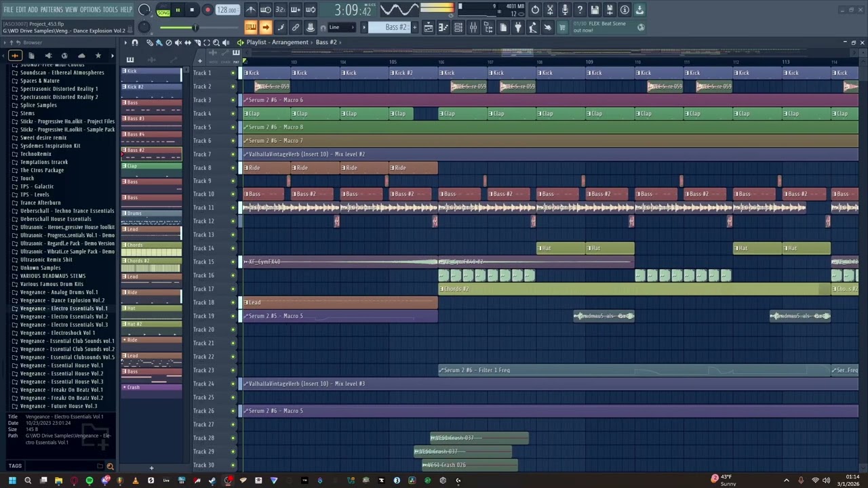Expand the pattern selector arrow menu
The height and width of the screenshot is (488, 868).
[x=363, y=27]
